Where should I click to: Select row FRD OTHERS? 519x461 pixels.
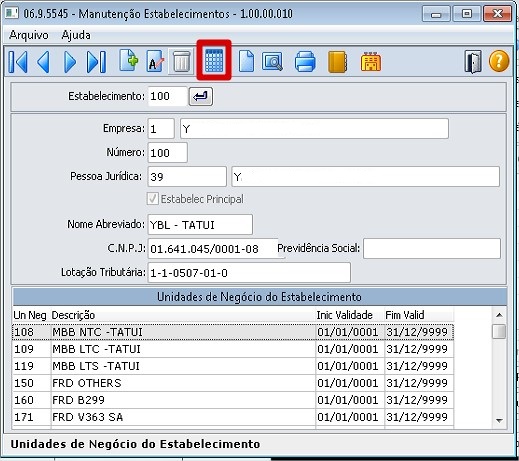[x=233, y=383]
